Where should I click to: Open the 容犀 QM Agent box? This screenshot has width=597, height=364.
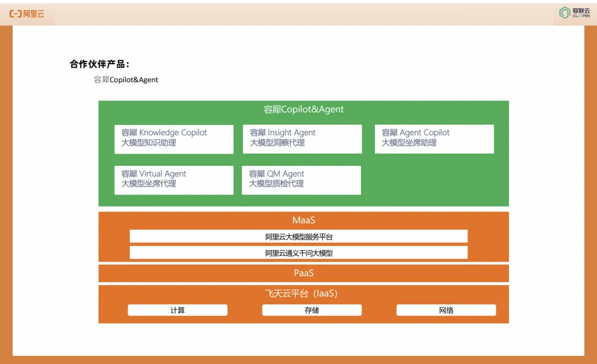tap(301, 180)
